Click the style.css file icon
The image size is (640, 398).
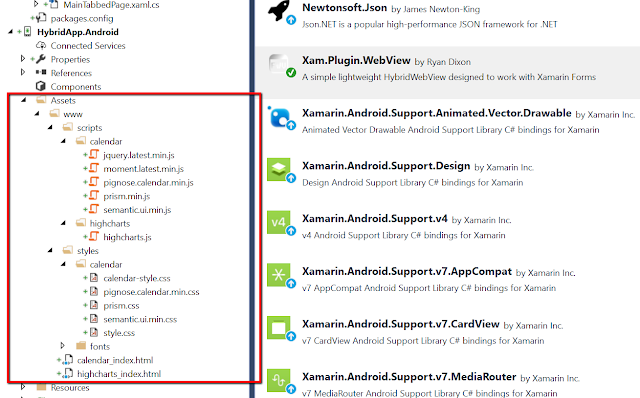94,332
